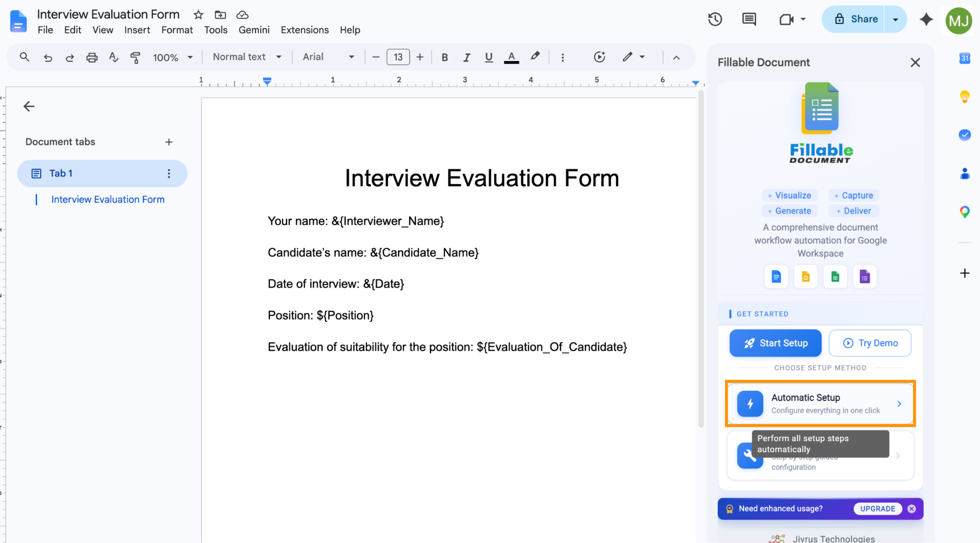Collapse the menus with the up chevron
980x543 pixels.
tap(676, 57)
